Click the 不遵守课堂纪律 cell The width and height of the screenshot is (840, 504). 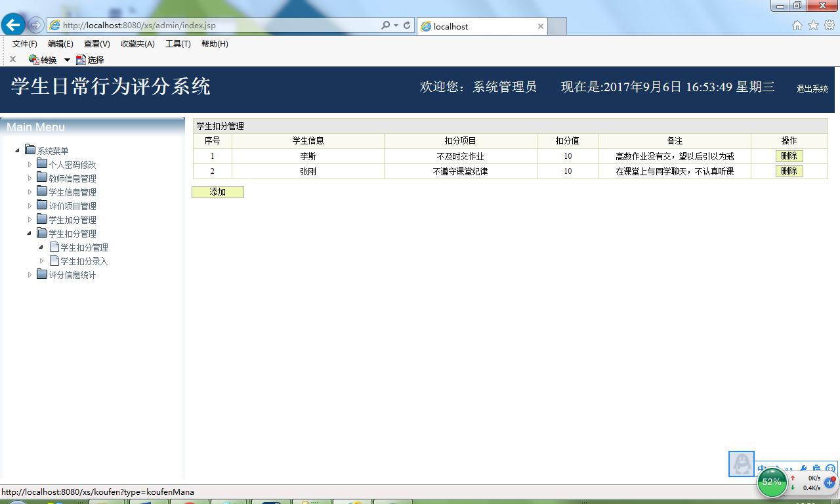pyautogui.click(x=460, y=171)
